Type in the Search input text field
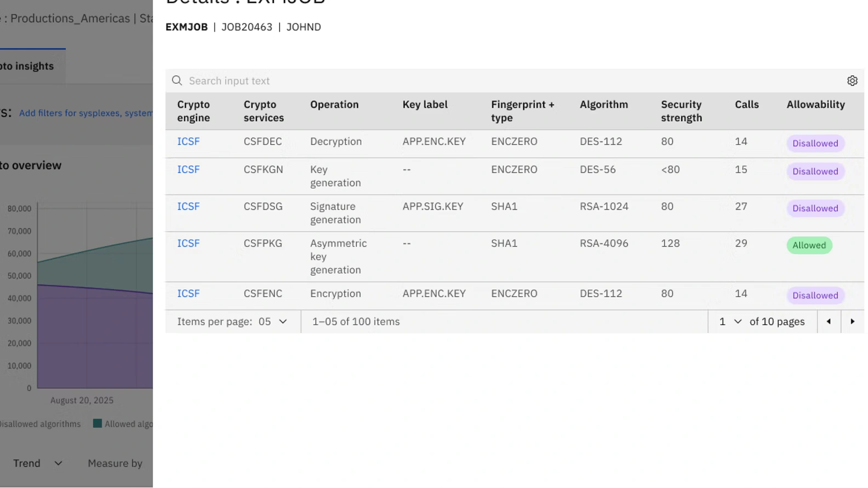 click(x=493, y=81)
